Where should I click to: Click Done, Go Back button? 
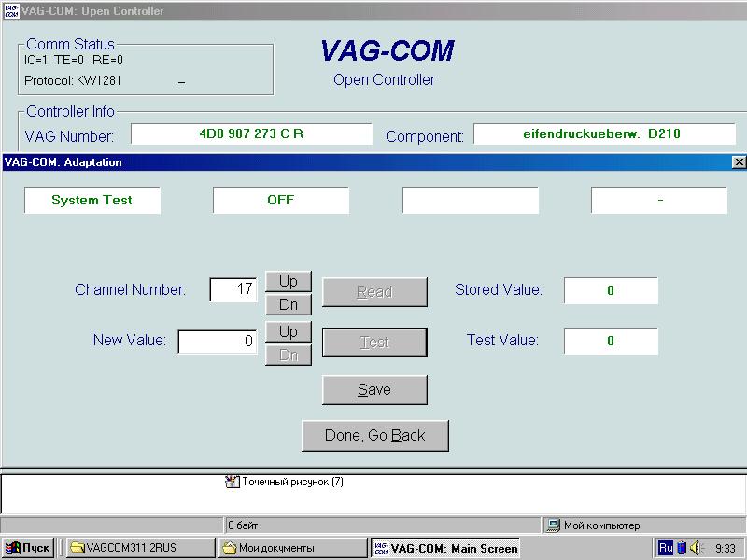375,436
